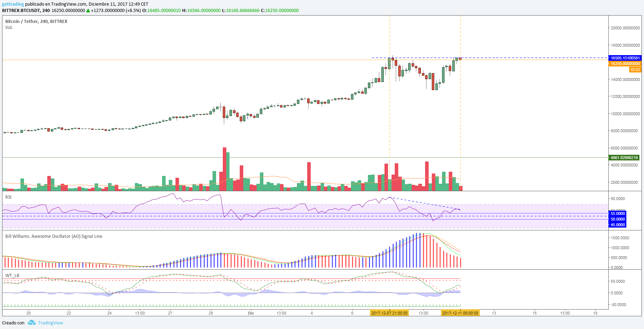Click the AO 1500.0000 axis label

[x=620, y=238]
